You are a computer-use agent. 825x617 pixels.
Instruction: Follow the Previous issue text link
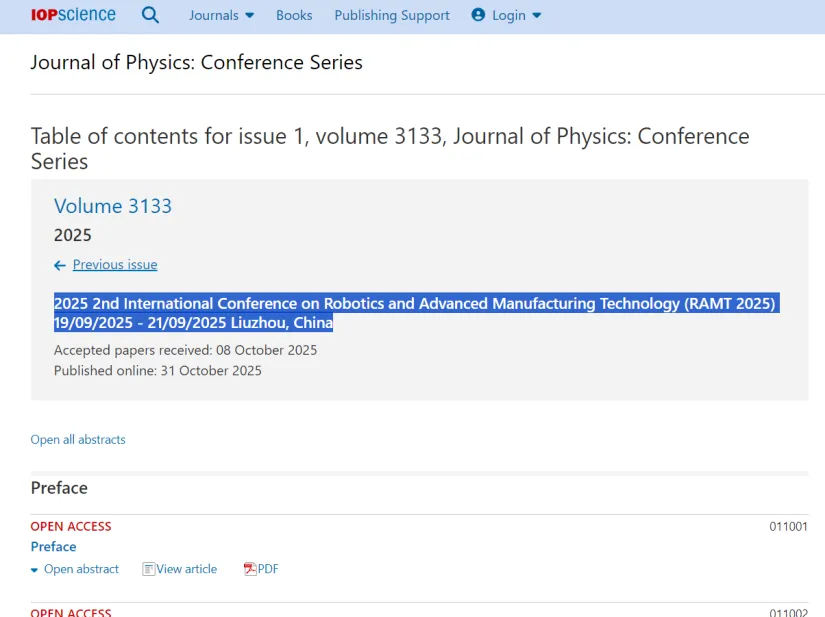tap(115, 265)
